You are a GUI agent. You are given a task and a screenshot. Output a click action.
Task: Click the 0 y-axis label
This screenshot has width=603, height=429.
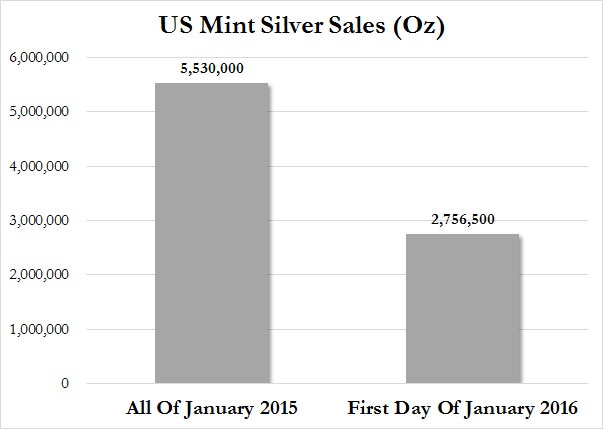tap(65, 383)
